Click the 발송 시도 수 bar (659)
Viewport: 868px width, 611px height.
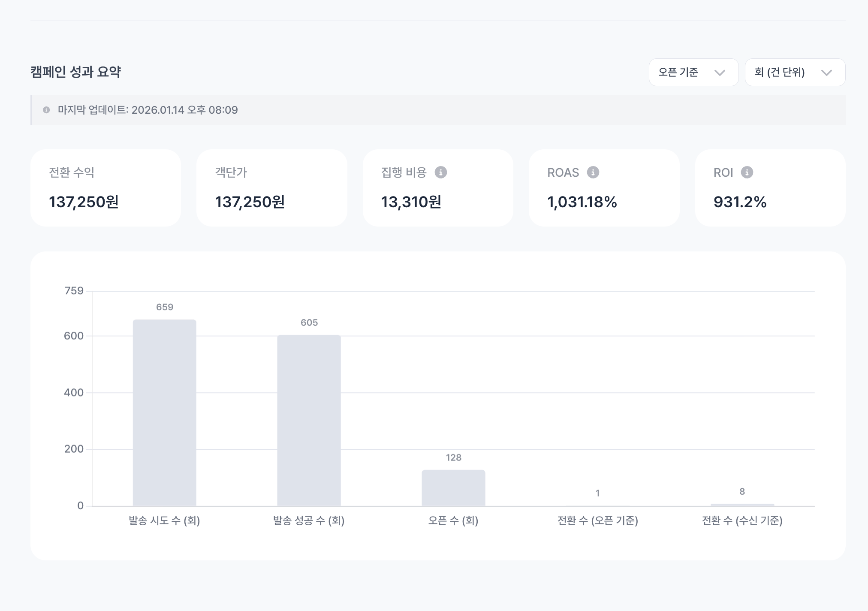pos(164,412)
